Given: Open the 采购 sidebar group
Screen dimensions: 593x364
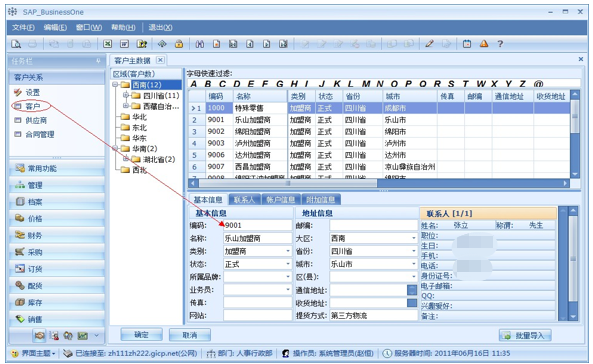Looking at the screenshot, I should pyautogui.click(x=57, y=252).
